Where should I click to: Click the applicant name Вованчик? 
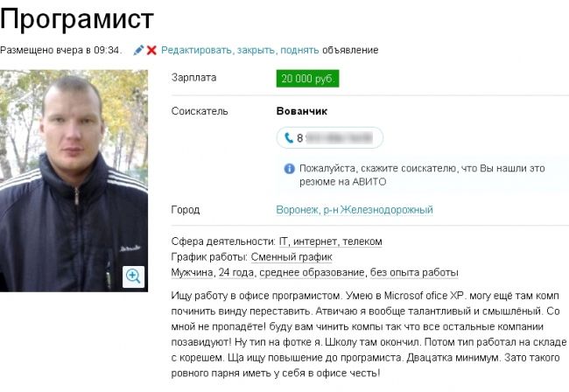tap(301, 111)
